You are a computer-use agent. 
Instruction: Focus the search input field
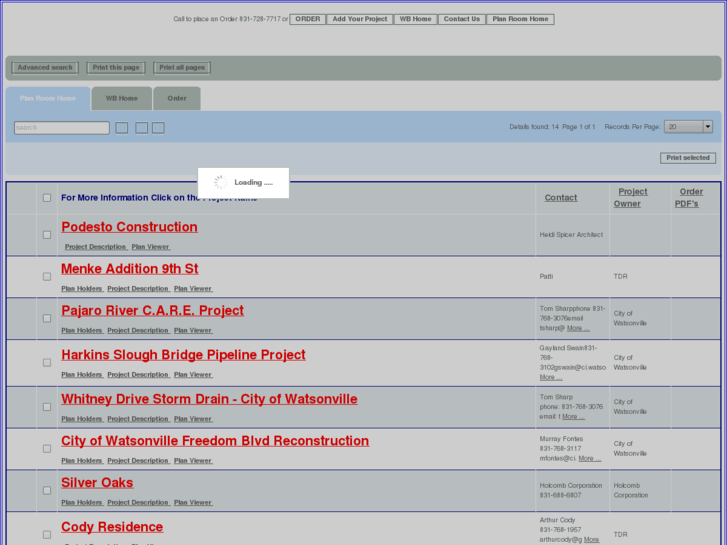62,128
